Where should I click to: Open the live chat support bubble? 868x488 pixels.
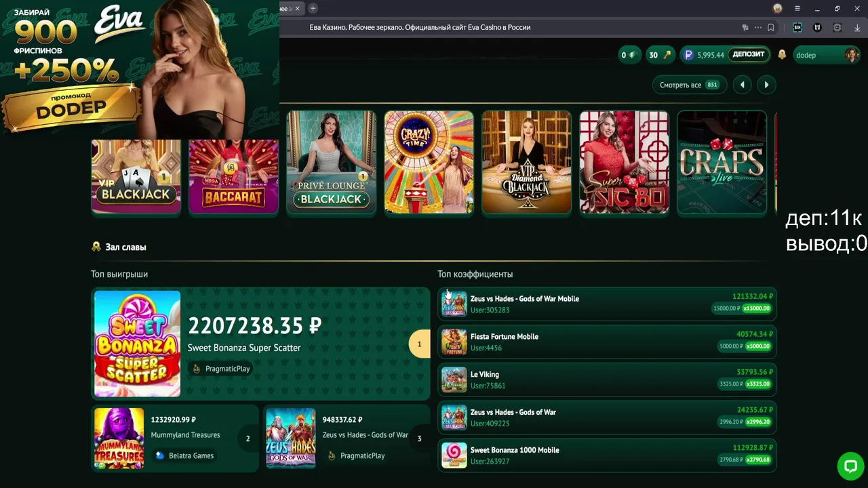pyautogui.click(x=850, y=466)
